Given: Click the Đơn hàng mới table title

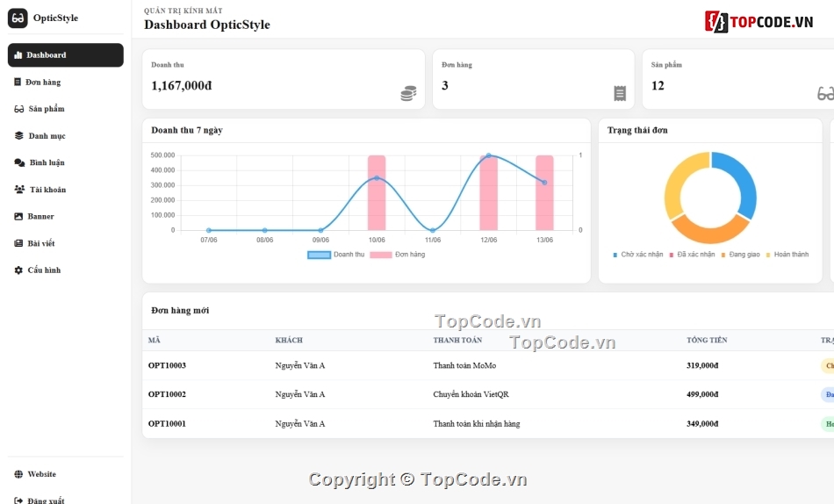Looking at the screenshot, I should (x=180, y=310).
